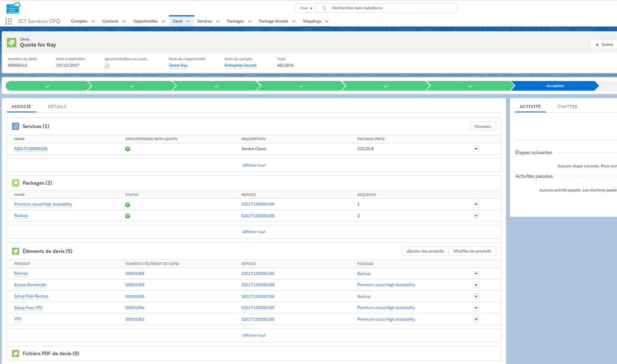This screenshot has width=617, height=364.
Task: Click the Services section icon
Action: (x=15, y=126)
